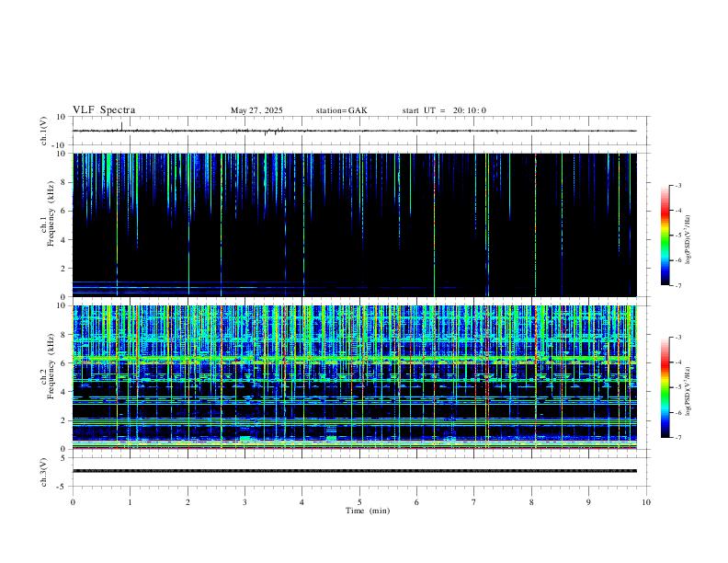This screenshot has height=563, width=728.
Task: Click the "-7" tick on the ch.2 color bar
Action: click(x=678, y=438)
